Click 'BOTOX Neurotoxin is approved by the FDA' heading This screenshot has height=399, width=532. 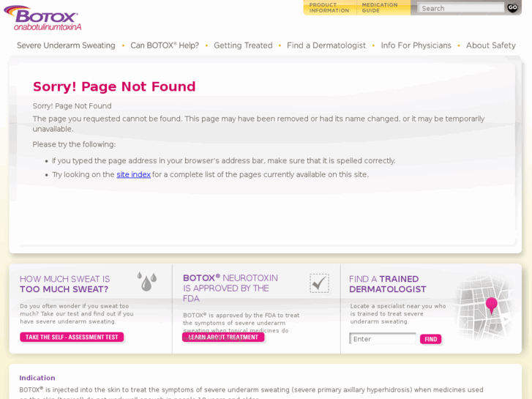coord(231,288)
